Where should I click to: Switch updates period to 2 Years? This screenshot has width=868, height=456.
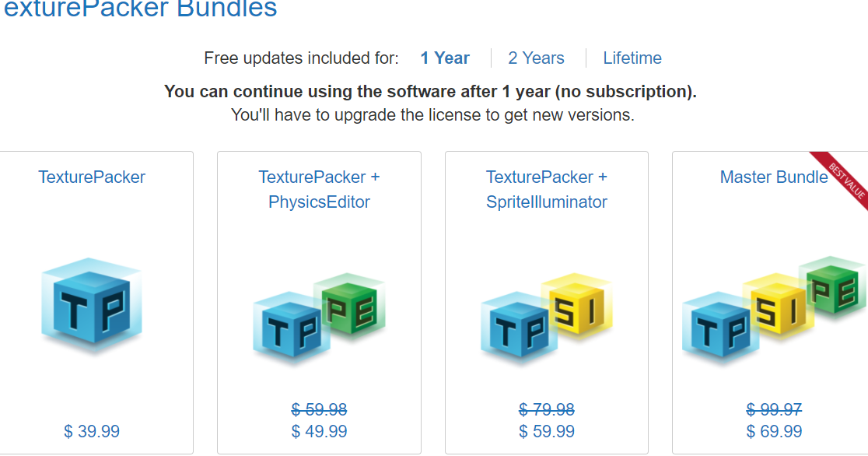(536, 58)
